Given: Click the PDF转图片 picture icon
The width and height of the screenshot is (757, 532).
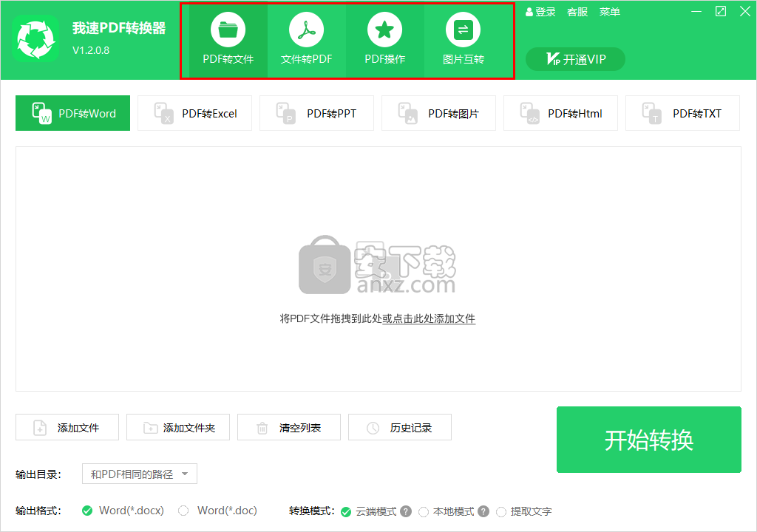Looking at the screenshot, I should point(407,113).
